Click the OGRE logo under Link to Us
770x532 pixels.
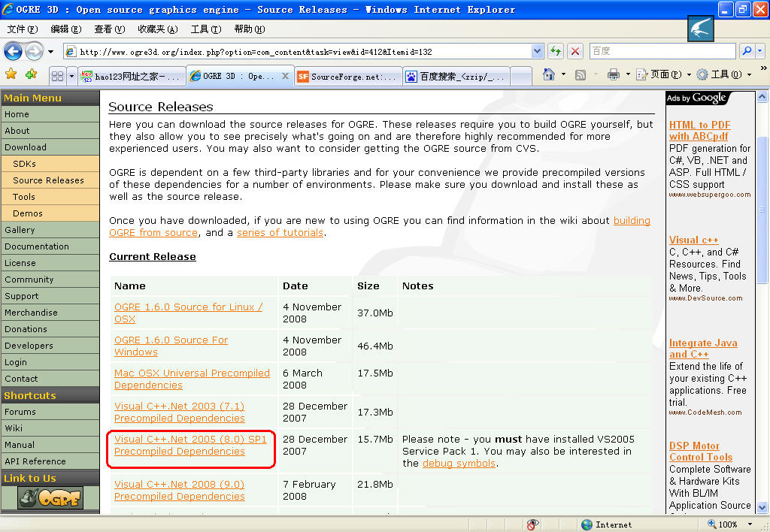[x=50, y=497]
